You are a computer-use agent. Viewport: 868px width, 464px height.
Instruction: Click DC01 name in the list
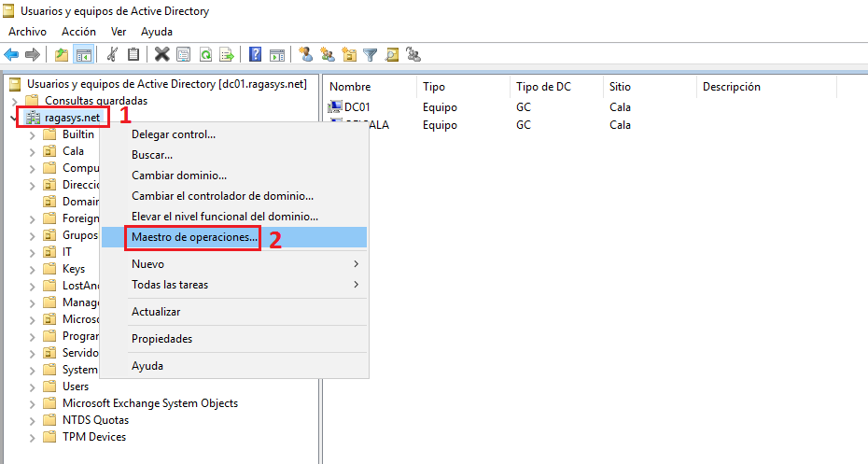click(x=357, y=106)
